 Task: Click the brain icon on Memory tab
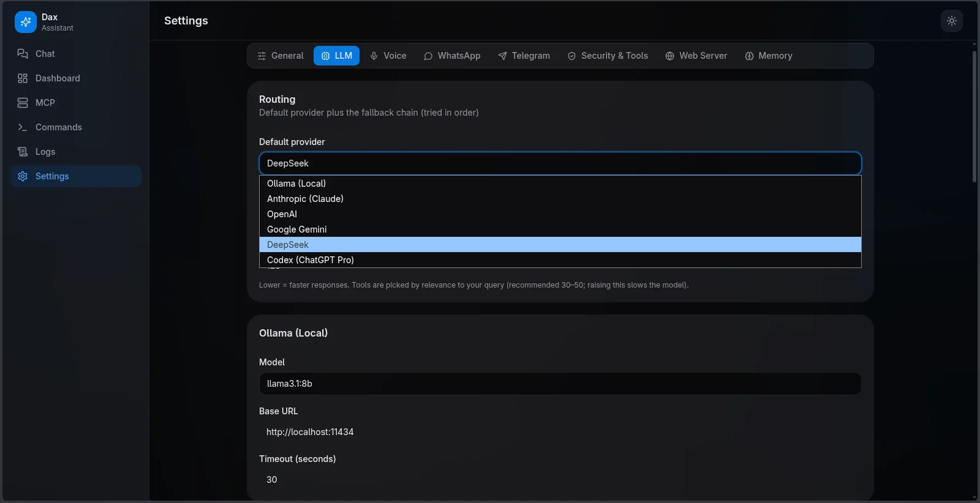pos(749,56)
